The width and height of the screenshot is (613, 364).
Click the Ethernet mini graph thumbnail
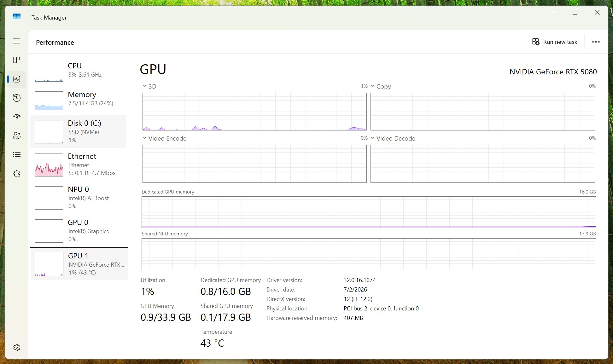tap(49, 165)
